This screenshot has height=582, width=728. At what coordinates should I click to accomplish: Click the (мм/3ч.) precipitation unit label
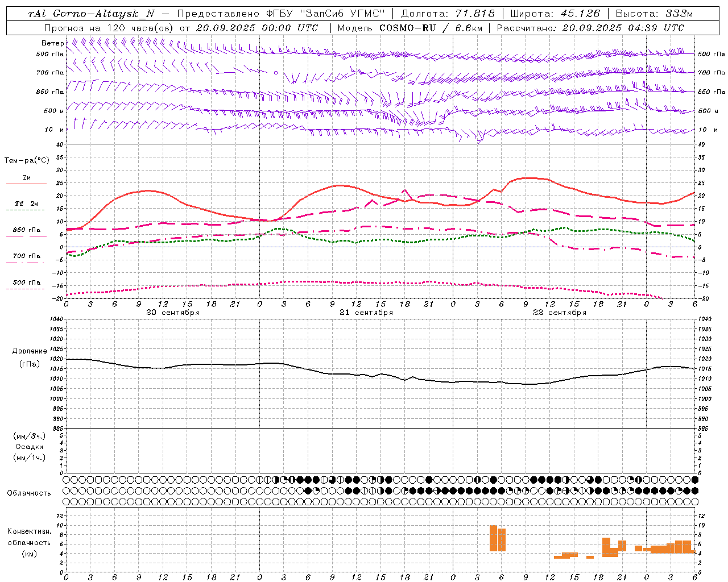(x=30, y=436)
